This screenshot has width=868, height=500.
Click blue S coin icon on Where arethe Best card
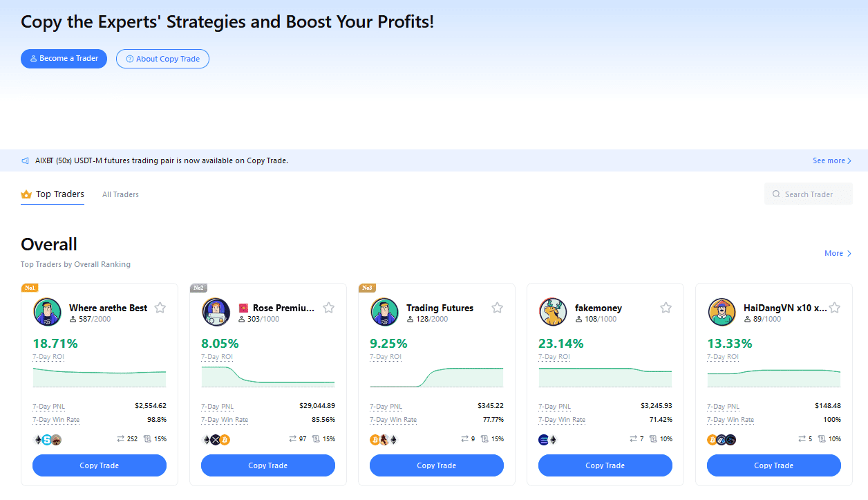47,439
